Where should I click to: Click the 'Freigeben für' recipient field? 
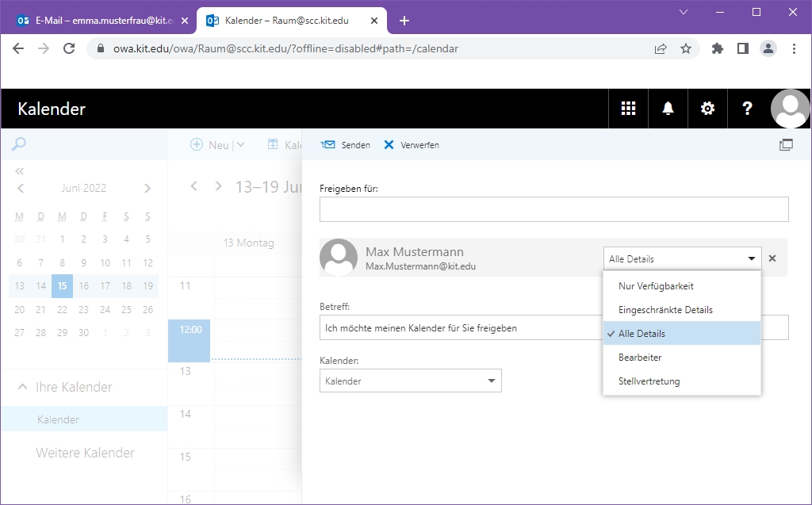pyautogui.click(x=553, y=209)
